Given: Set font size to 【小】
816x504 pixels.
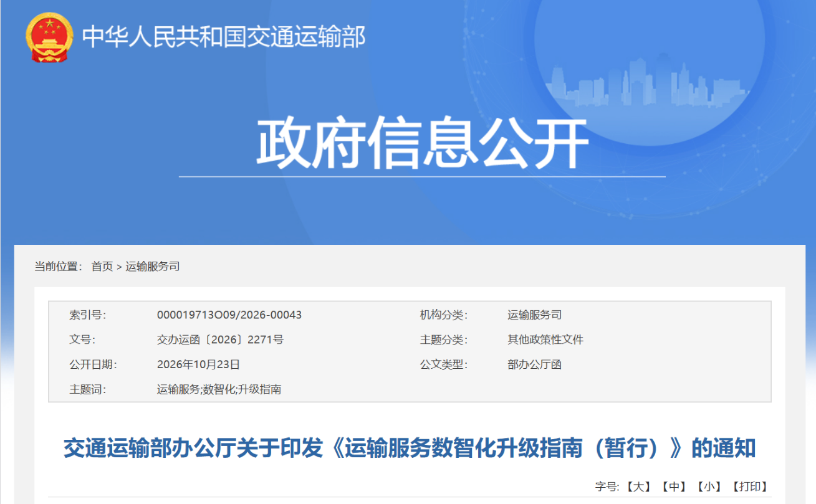Looking at the screenshot, I should pos(709,487).
